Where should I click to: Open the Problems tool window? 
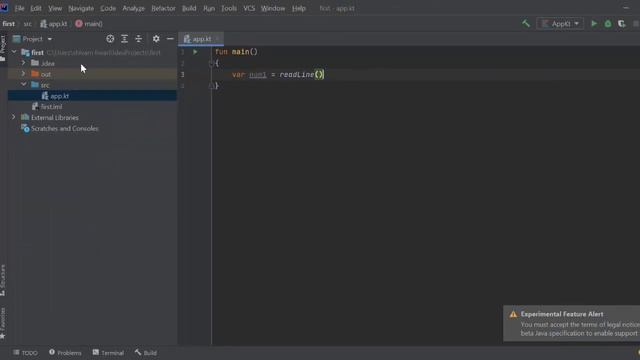tap(65, 353)
